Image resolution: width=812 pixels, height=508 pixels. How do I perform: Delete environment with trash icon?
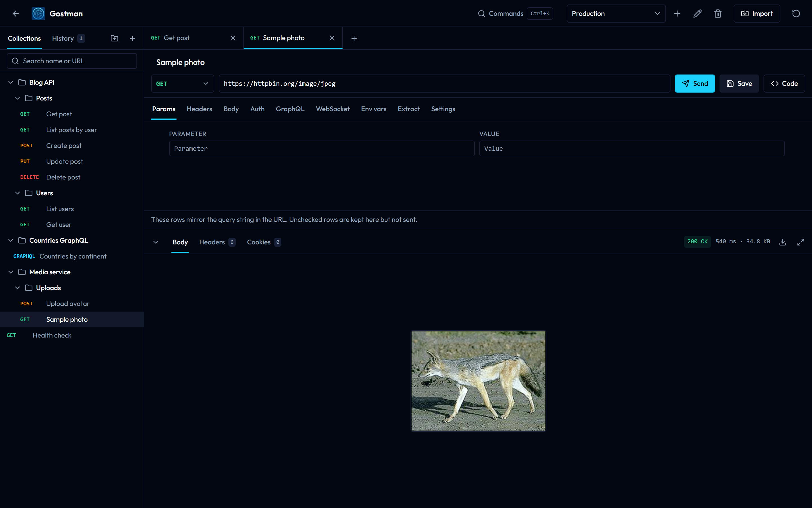[x=718, y=14]
